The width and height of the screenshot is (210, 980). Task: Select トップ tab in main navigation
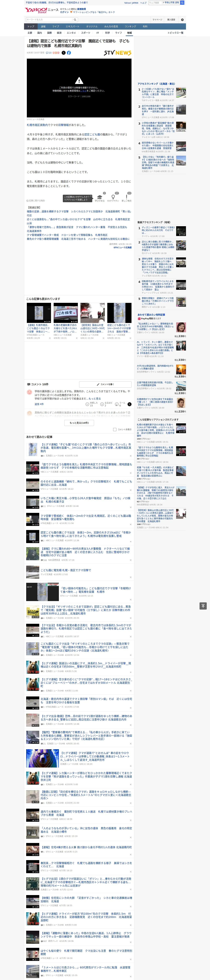[31, 27]
